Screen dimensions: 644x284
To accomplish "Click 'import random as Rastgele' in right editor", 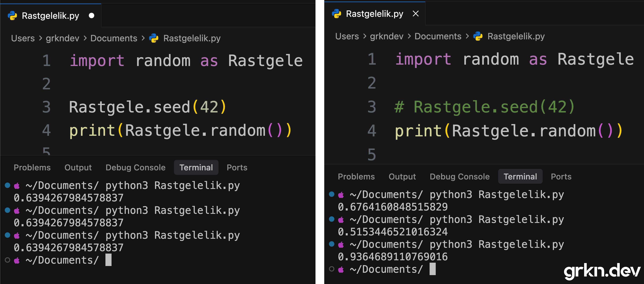I will (x=514, y=59).
